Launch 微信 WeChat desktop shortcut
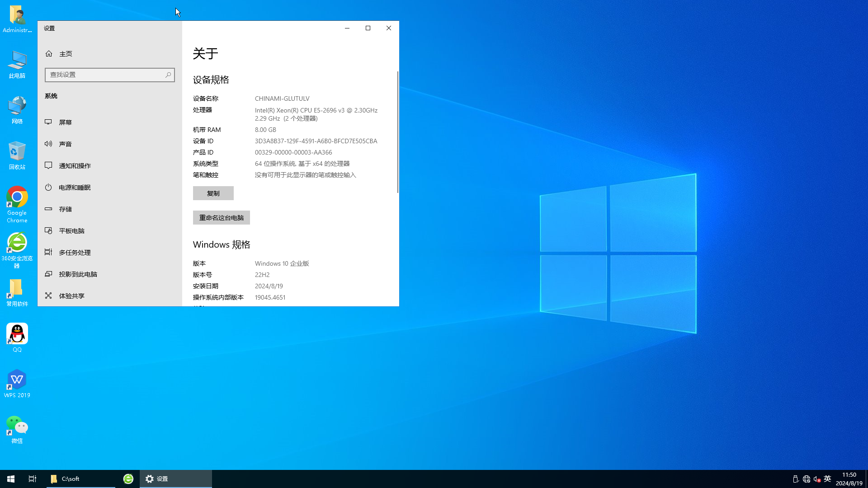868x488 pixels. tap(17, 429)
